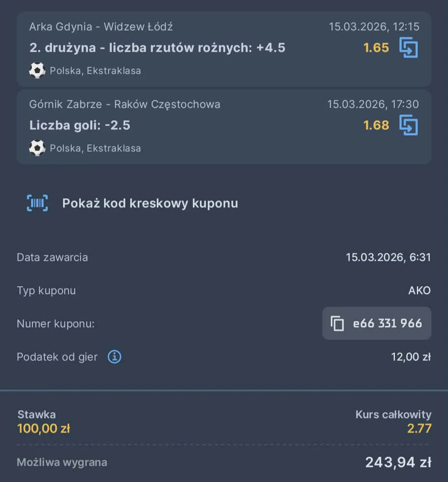Click the football icon next to Polska, Ekstraklasa (first match)
This screenshot has width=448, height=482.
pos(37,70)
